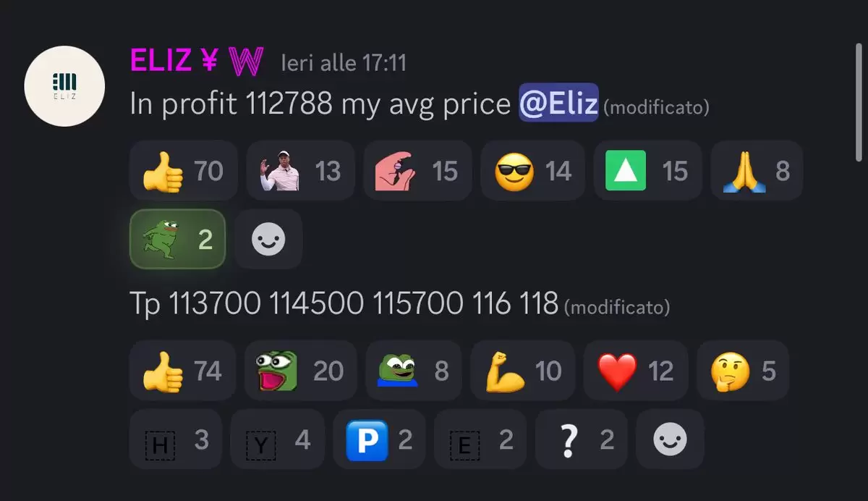Remove your running Pepe frog reaction

178,240
